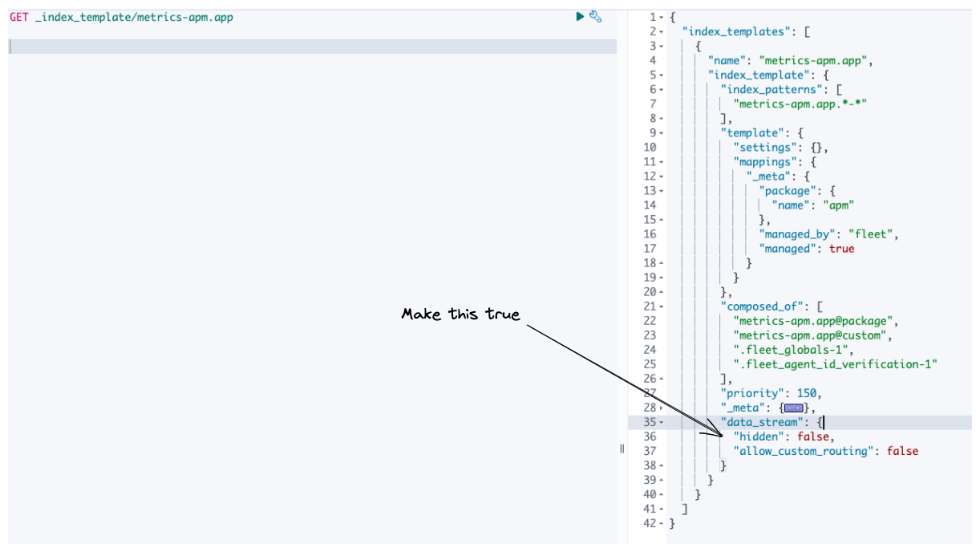980x552 pixels.
Task: Collapse the "data_stream" object fold arrow
Action: tap(660, 422)
